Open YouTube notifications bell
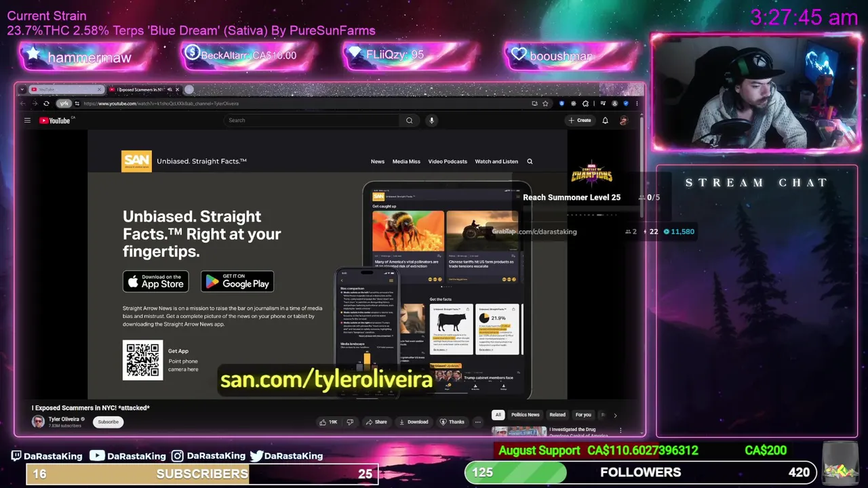Screen dimensions: 868x488 (x=605, y=121)
